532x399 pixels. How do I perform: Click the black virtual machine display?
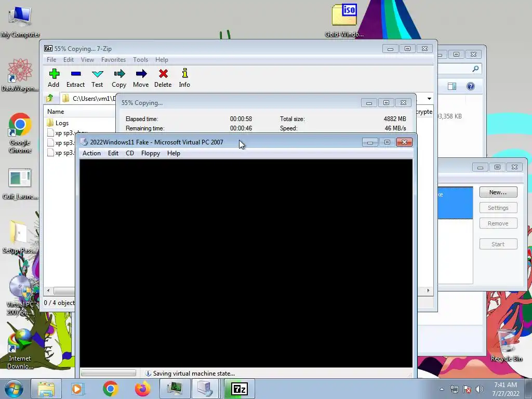tap(246, 263)
